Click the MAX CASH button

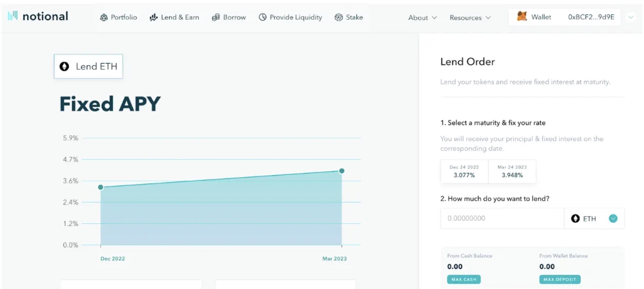click(464, 279)
